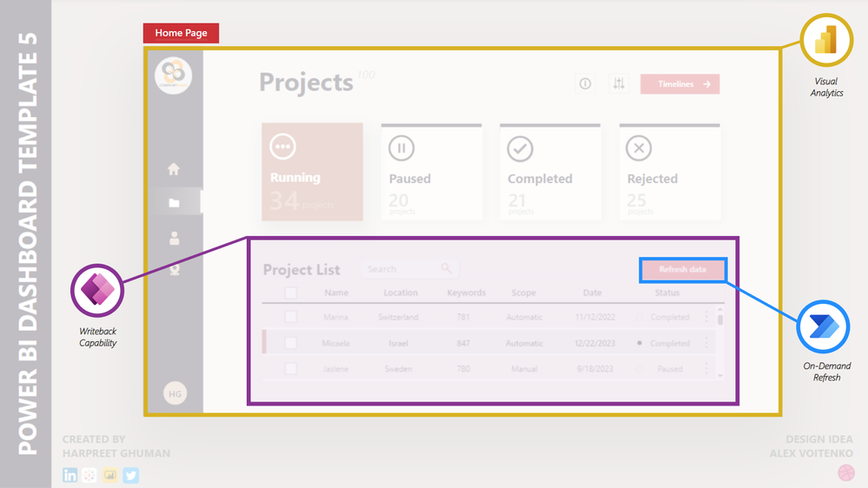
Task: Open the more options dots for Marina
Action: (x=706, y=316)
